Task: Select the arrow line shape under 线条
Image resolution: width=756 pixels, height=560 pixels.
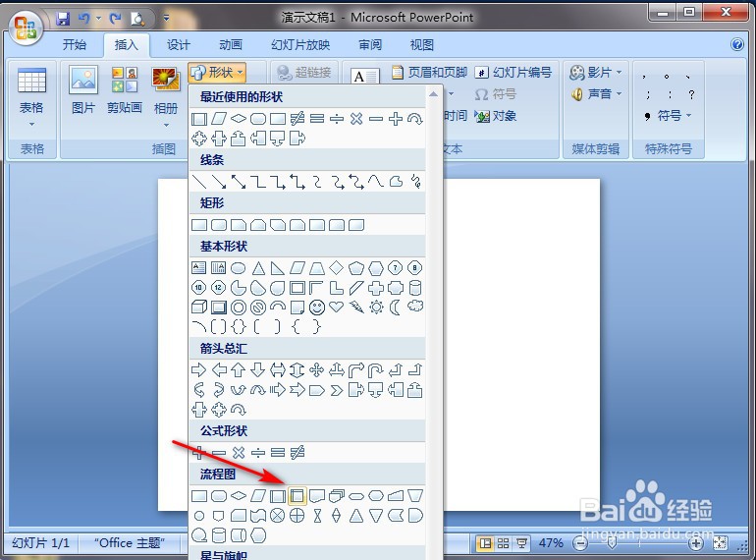Action: click(219, 182)
